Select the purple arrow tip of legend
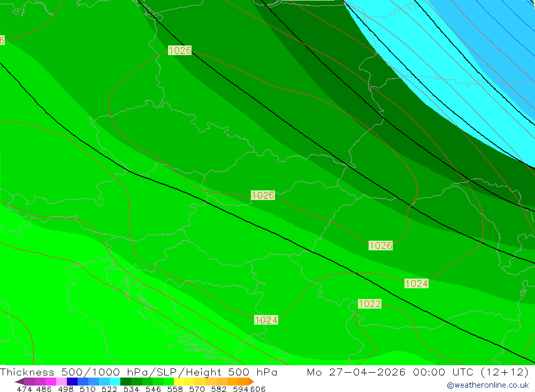The height and width of the screenshot is (392, 535). [19, 381]
